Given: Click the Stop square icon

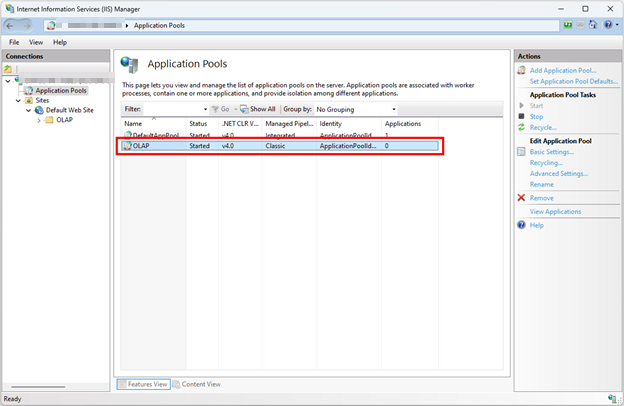Looking at the screenshot, I should pyautogui.click(x=521, y=116).
